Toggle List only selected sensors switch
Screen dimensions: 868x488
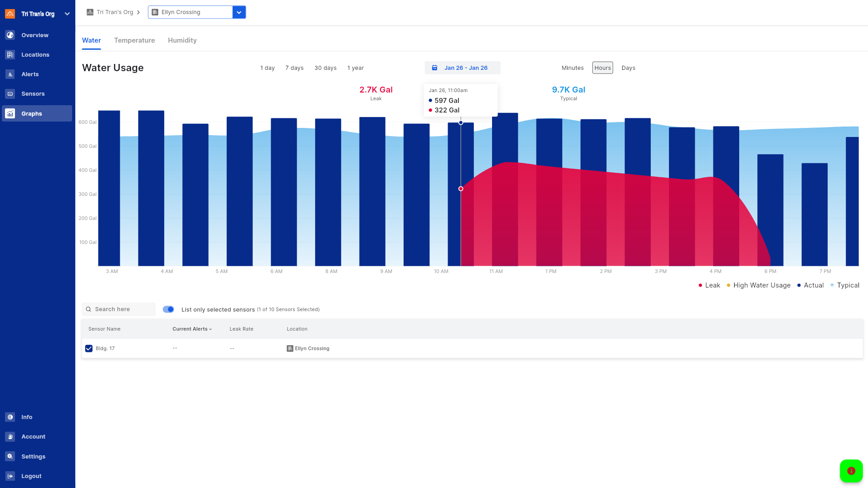168,309
